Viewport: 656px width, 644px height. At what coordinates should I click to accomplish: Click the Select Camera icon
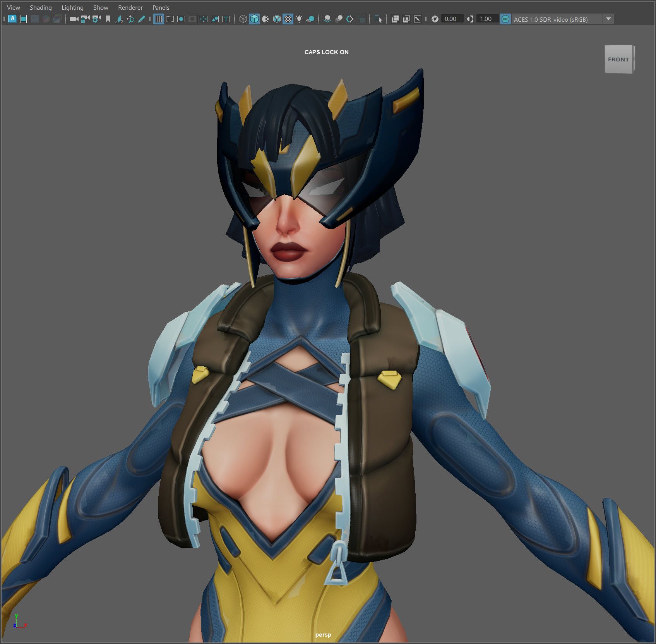point(74,19)
